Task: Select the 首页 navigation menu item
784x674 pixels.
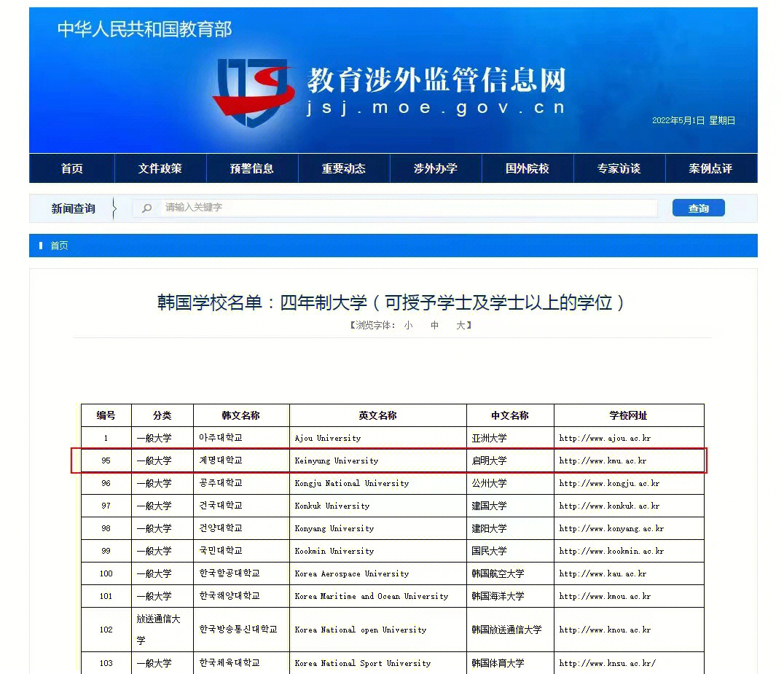Action: point(71,168)
